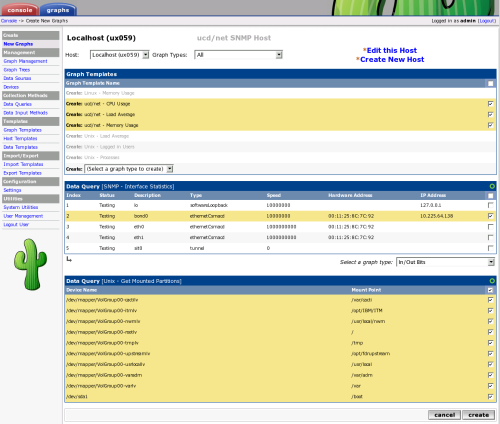The width and height of the screenshot is (500, 424).
Task: Click the cancel button
Action: click(x=444, y=415)
